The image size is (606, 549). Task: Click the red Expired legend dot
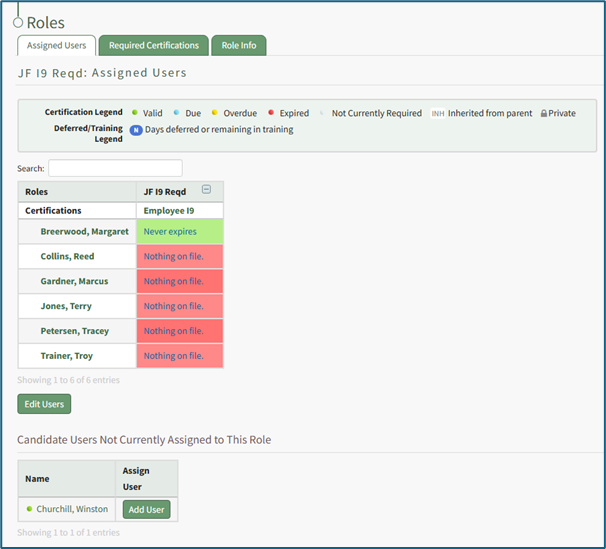click(271, 113)
